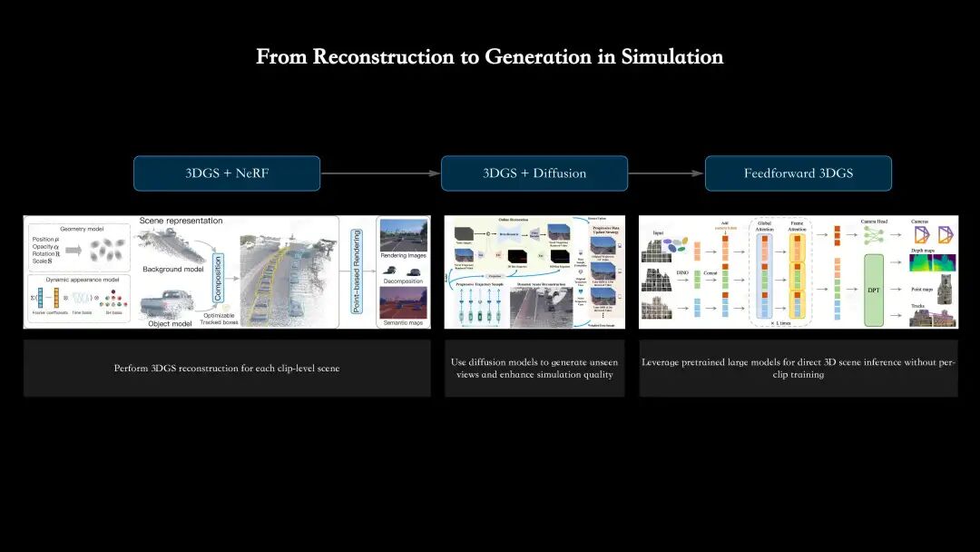The image size is (980, 552).
Task: Open the feedforward transformer architecture diagram
Action: 799,272
